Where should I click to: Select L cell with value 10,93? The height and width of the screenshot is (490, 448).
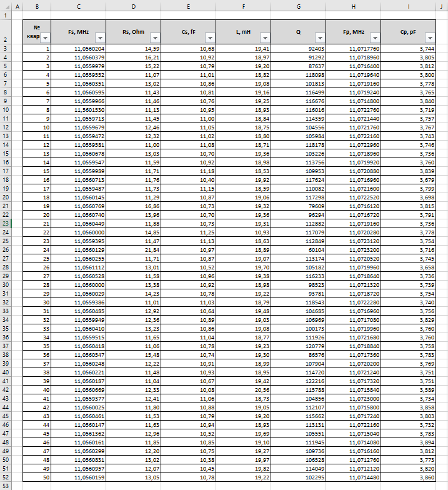tap(244, 232)
